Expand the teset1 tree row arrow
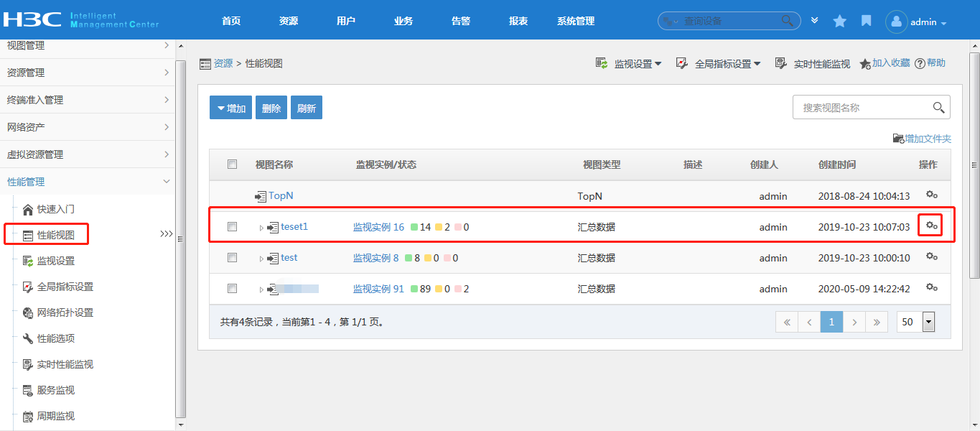Viewport: 980px width, 431px height. [x=261, y=228]
